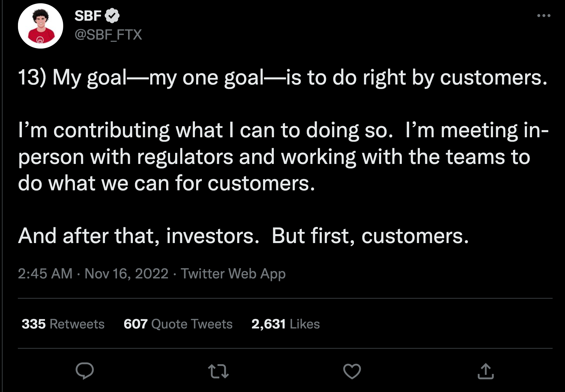Click the tweet's first line about customers
Viewport: 565px width, 392px height.
click(282, 77)
